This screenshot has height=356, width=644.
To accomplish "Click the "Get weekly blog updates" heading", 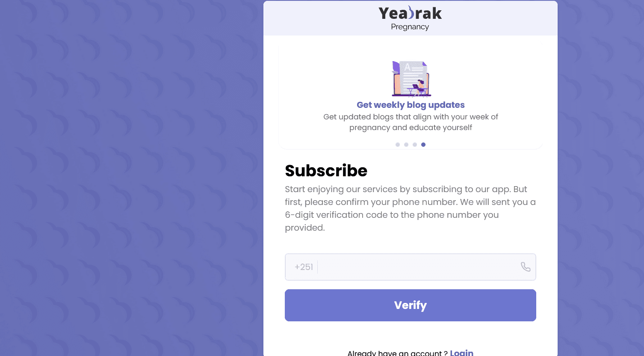I will 411,105.
